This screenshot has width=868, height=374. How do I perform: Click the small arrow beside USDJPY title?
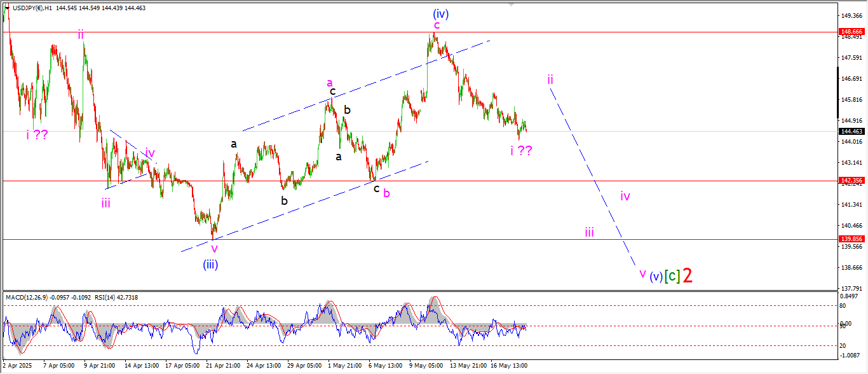coord(7,8)
